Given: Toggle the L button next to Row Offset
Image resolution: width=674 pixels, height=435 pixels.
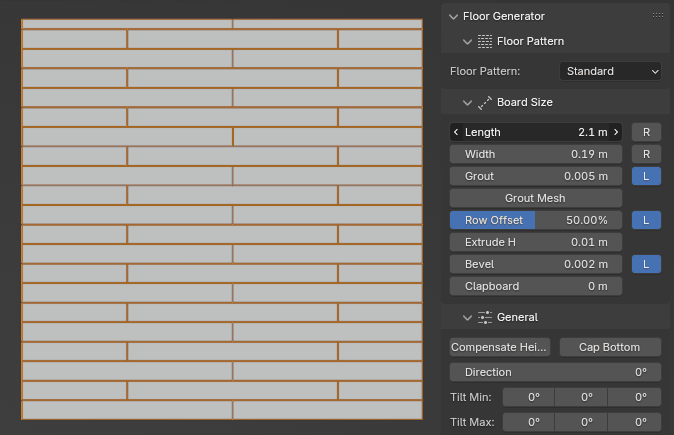Looking at the screenshot, I should (646, 220).
